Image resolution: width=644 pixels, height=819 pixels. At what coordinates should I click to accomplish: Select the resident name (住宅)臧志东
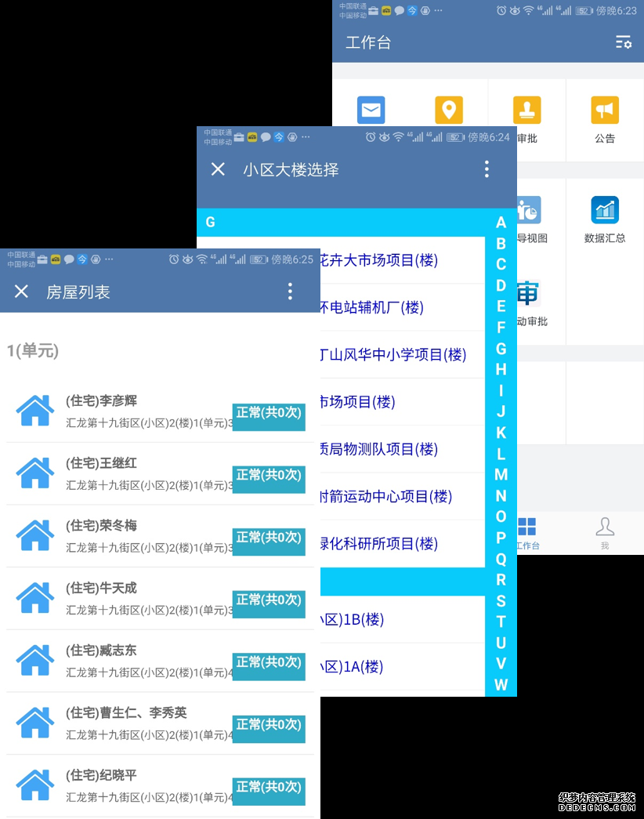coord(101,650)
